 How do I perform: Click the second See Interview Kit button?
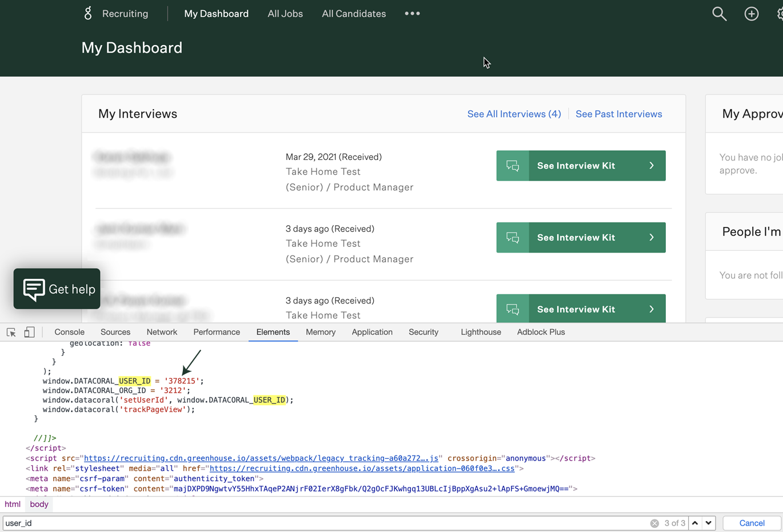(x=581, y=237)
